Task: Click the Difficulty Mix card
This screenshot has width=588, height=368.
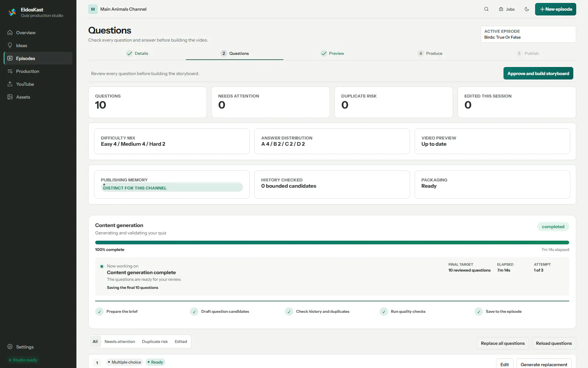Action: click(172, 141)
